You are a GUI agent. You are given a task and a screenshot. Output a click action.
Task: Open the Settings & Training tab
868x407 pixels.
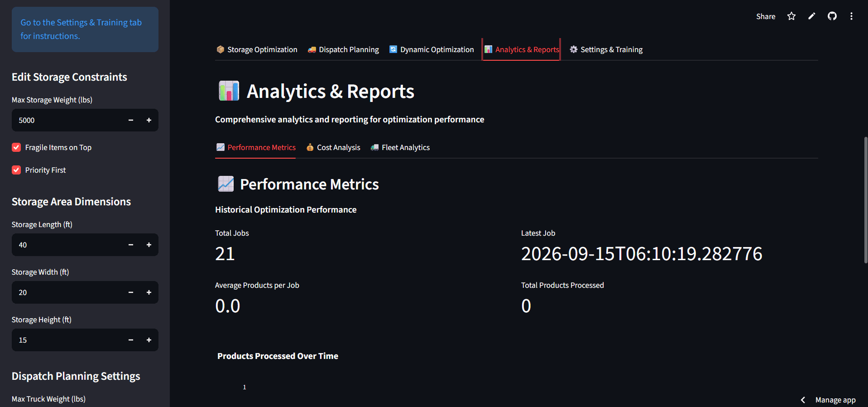(x=606, y=49)
